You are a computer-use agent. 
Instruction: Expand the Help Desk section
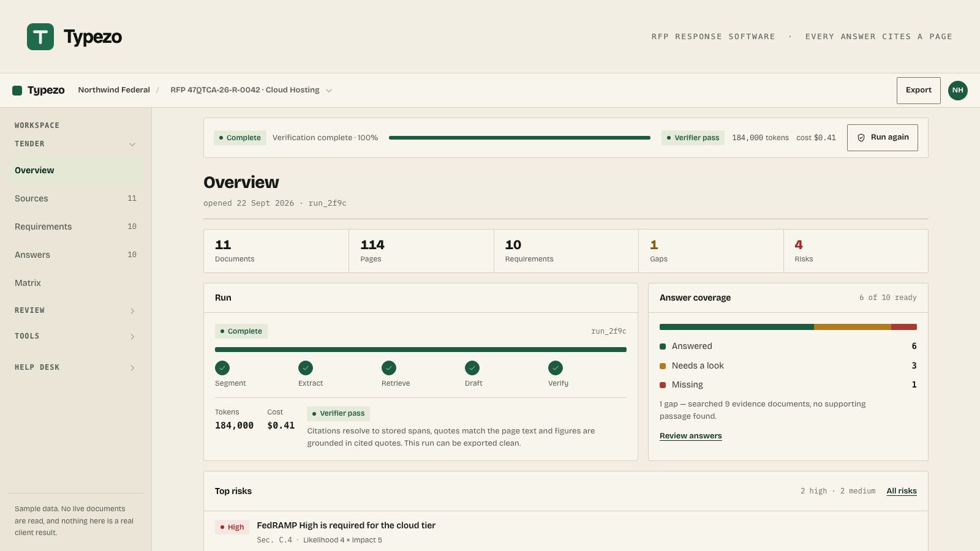click(76, 367)
